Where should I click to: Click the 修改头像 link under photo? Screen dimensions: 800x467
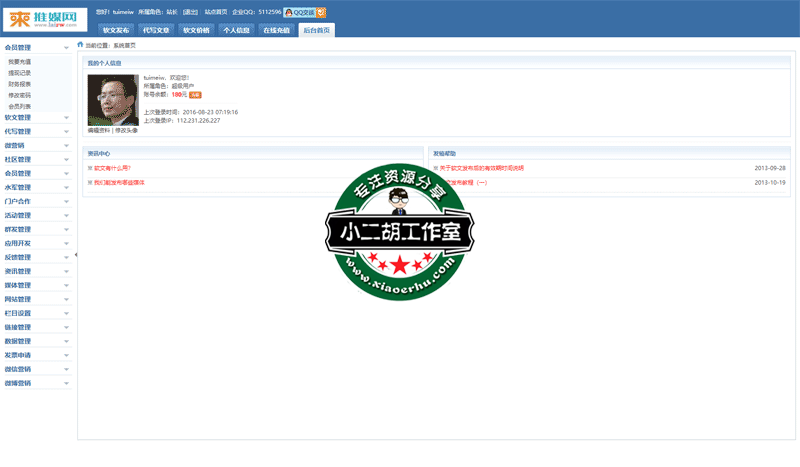click(x=127, y=131)
